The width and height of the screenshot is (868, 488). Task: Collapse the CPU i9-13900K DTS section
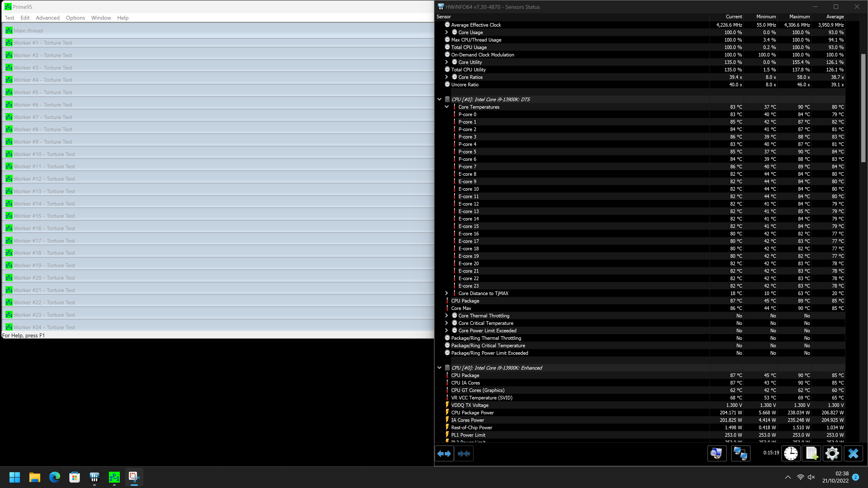(x=439, y=99)
